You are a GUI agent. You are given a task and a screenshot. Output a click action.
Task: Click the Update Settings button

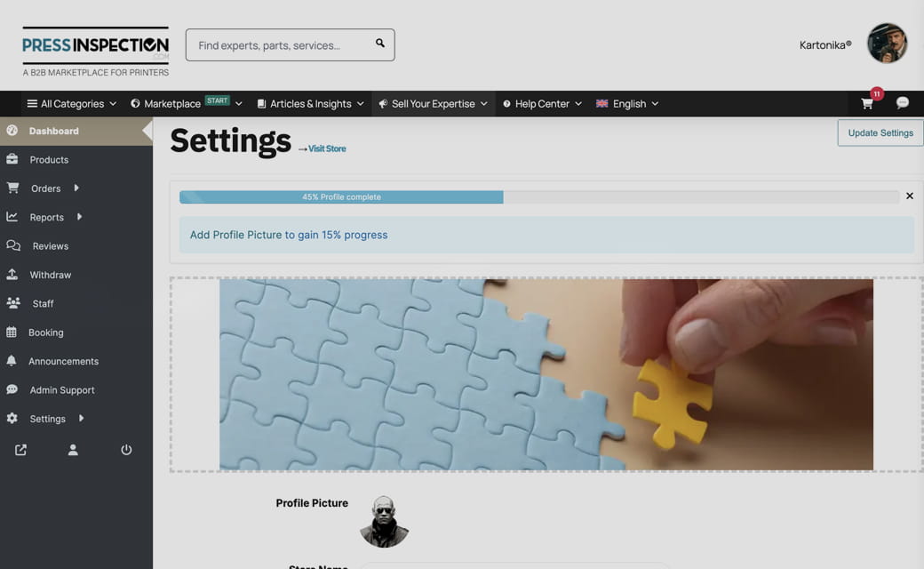880,132
